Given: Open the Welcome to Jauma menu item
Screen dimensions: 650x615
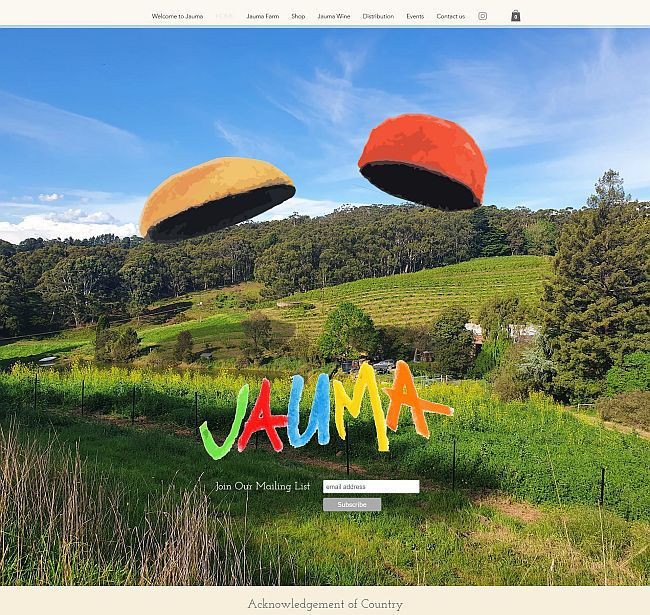Looking at the screenshot, I should click(x=177, y=17).
